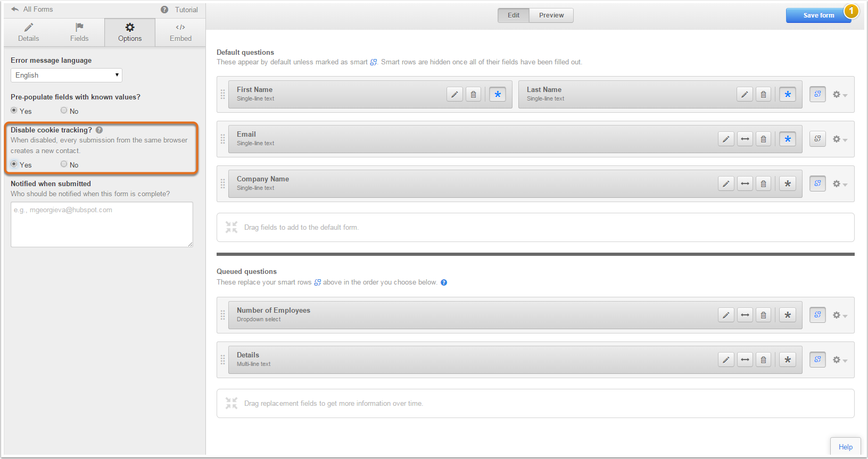868x459 pixels.
Task: Click drag handle of Details row
Action: [222, 360]
